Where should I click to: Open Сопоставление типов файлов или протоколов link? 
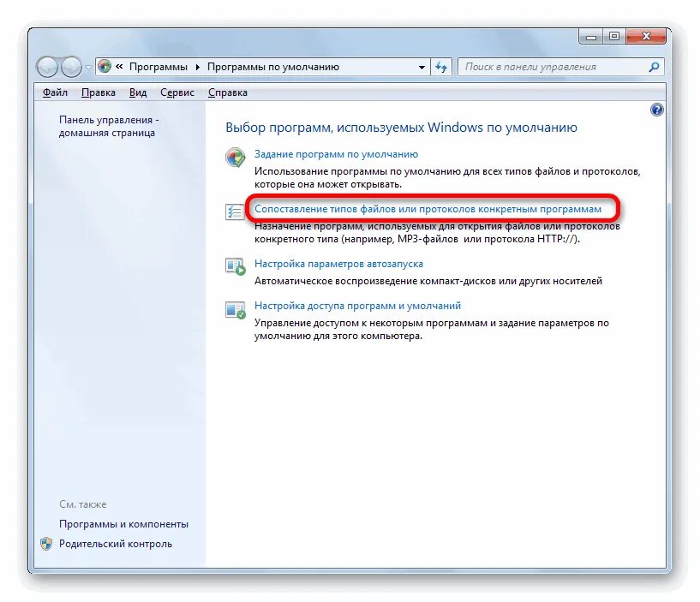click(428, 209)
